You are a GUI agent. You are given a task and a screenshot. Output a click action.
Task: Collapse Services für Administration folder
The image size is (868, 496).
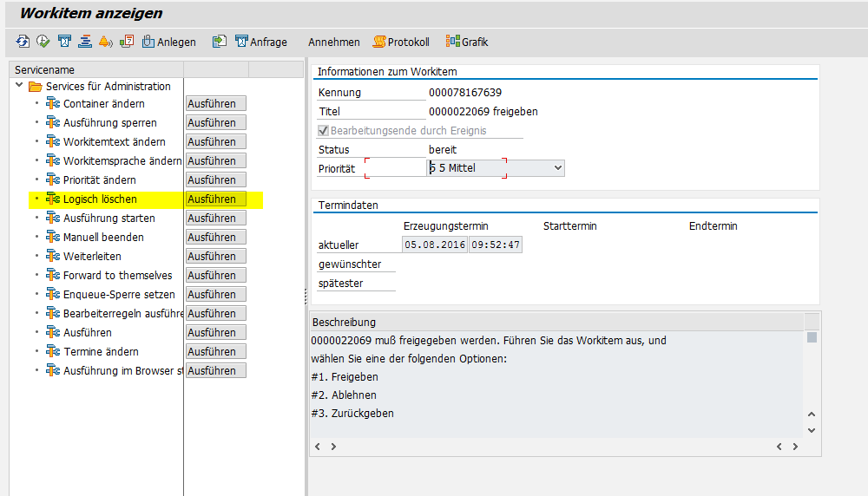19,86
